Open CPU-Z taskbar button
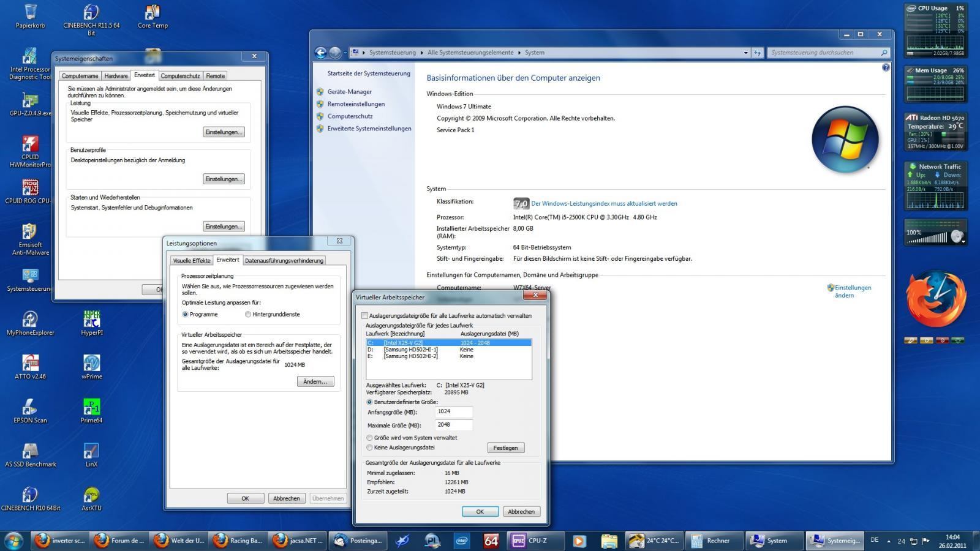The height and width of the screenshot is (551, 980). [537, 541]
